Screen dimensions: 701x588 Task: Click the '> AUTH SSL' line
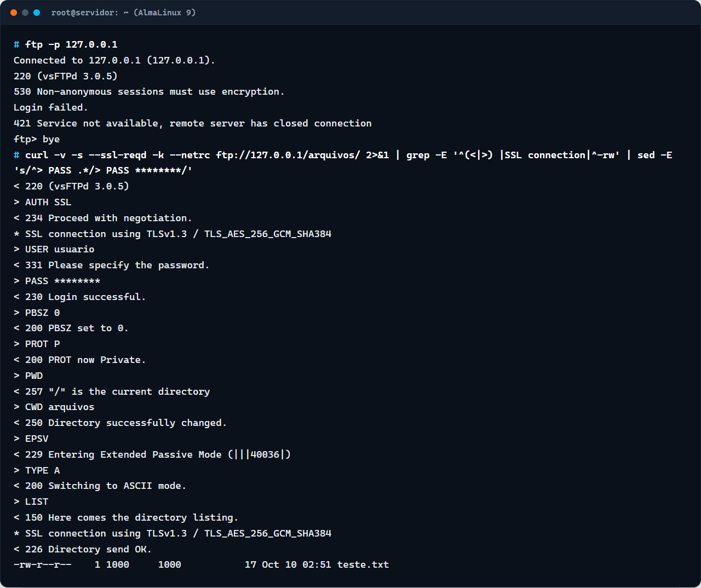[x=43, y=202]
